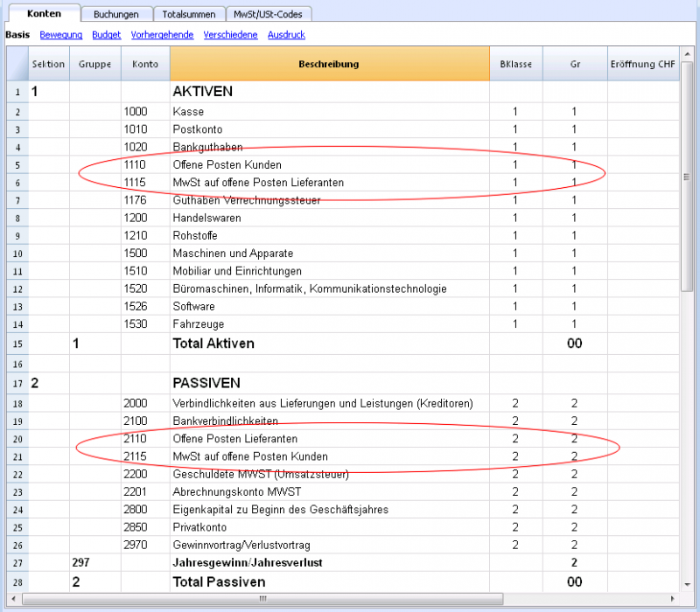Select the group '297' cell

pos(95,562)
